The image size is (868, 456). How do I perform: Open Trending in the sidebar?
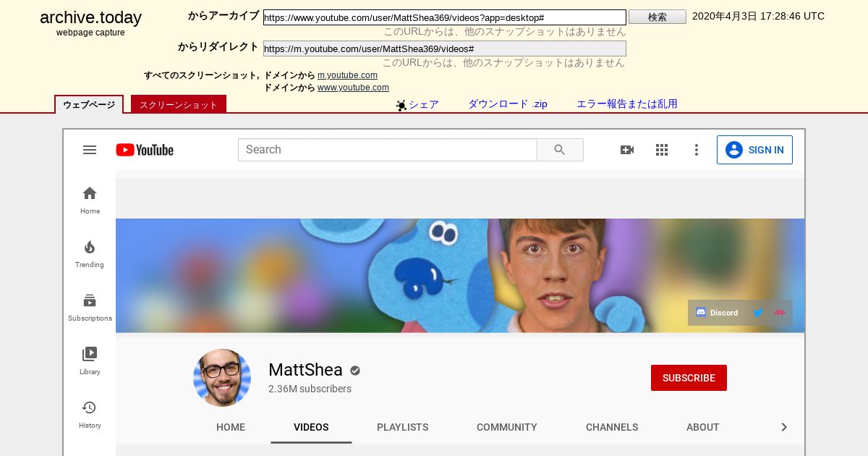90,254
